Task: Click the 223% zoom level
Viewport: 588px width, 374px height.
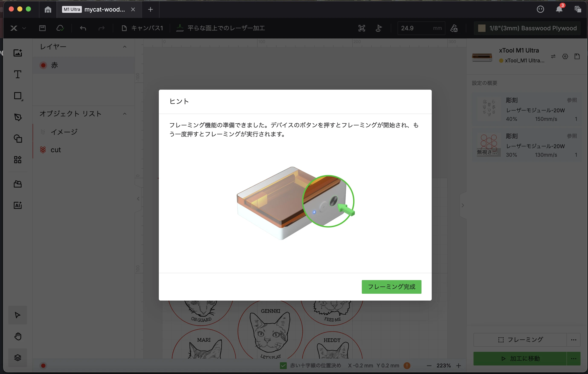Action: (443, 365)
